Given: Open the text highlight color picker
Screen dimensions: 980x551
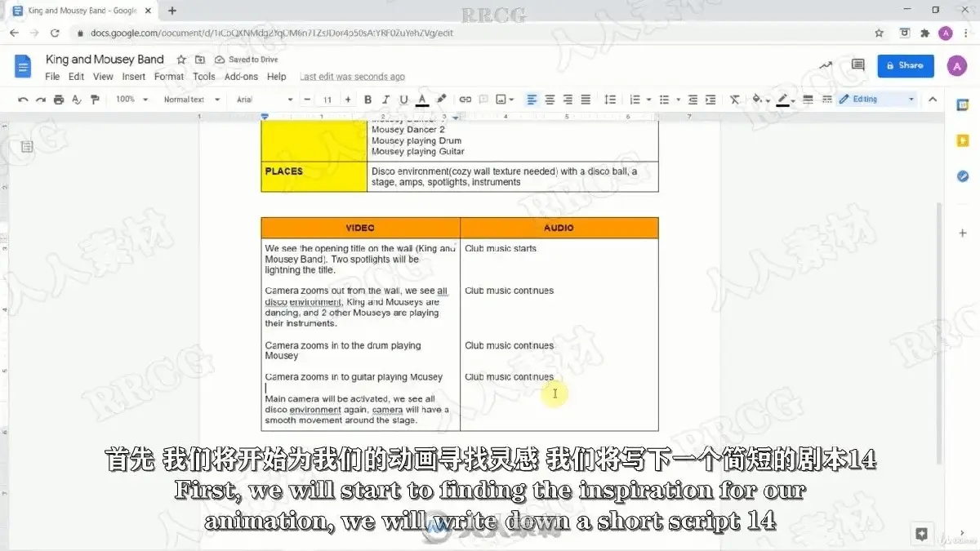Looking at the screenshot, I should pyautogui.click(x=442, y=100).
